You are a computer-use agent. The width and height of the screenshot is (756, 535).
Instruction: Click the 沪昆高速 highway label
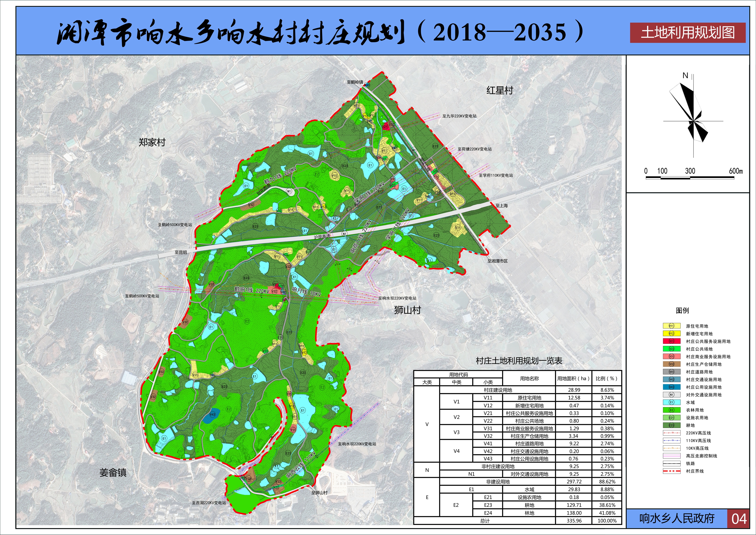click(x=322, y=236)
